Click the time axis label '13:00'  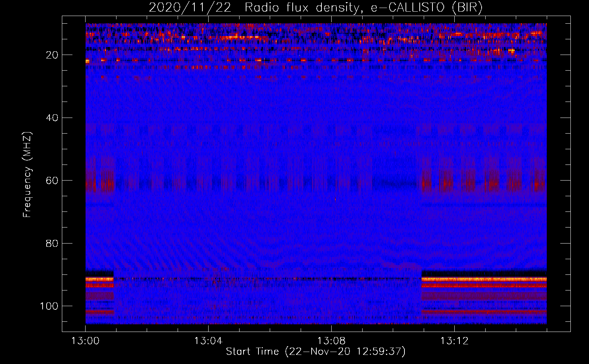tap(85, 341)
